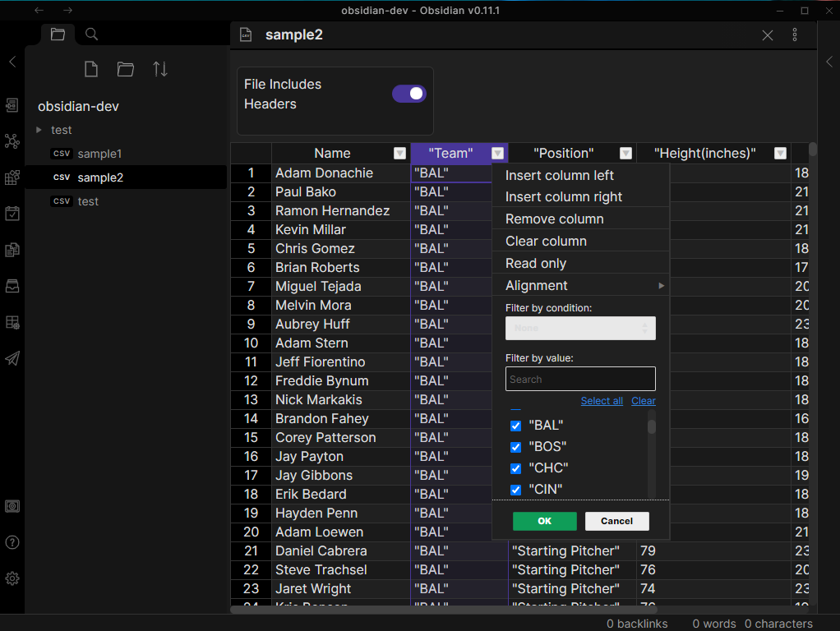840x631 pixels.
Task: Click the Select all link
Action: [x=602, y=401]
